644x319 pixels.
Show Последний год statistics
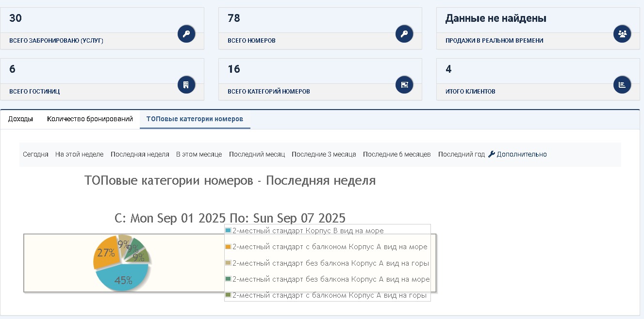[461, 155]
